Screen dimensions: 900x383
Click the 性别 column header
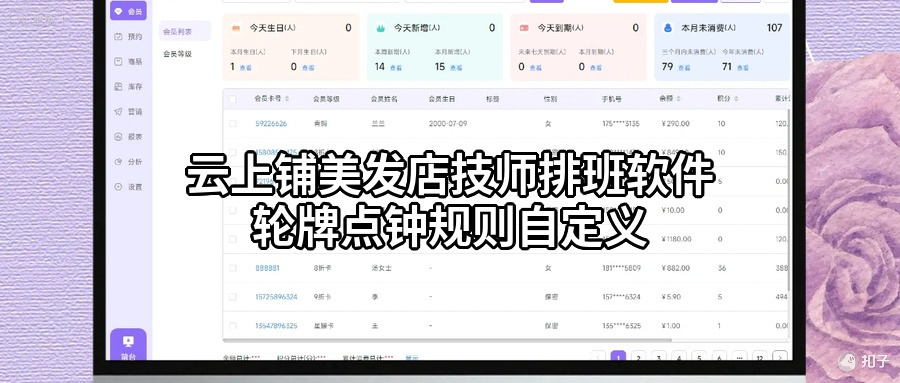click(550, 99)
